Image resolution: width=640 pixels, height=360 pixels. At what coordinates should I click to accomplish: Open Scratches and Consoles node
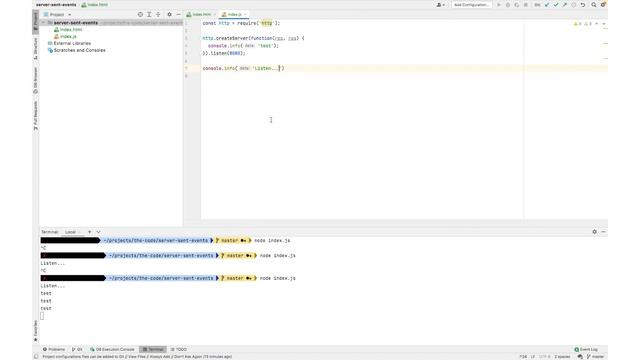click(x=79, y=50)
